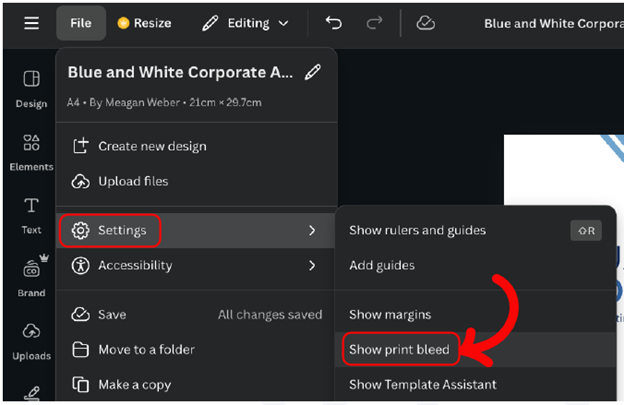Click the redo arrow icon
Image resolution: width=624 pixels, height=405 pixels.
[x=374, y=23]
